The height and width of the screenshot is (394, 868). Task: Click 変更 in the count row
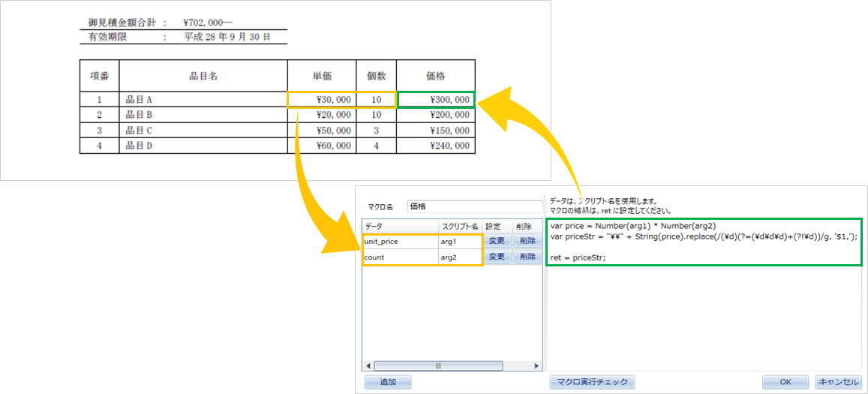click(x=497, y=257)
